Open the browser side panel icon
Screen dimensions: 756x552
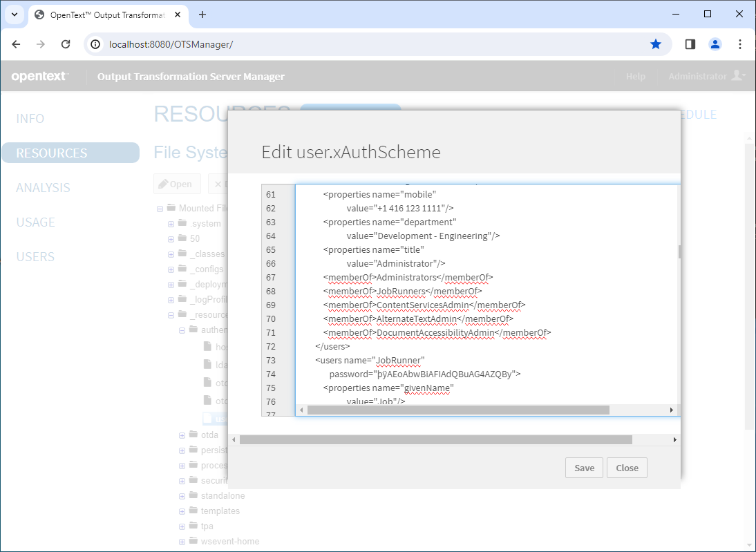(690, 44)
